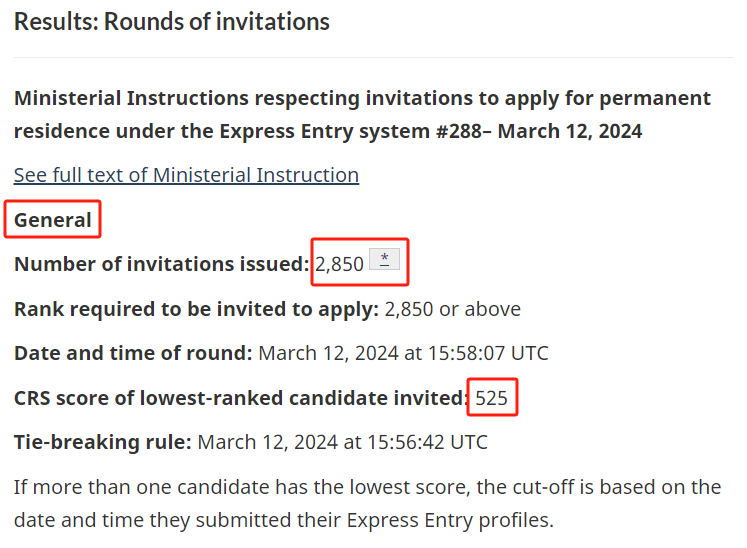Click the "Rank required to be invited" label
Image resolution: width=747 pixels, height=548 pixels.
pyautogui.click(x=195, y=309)
